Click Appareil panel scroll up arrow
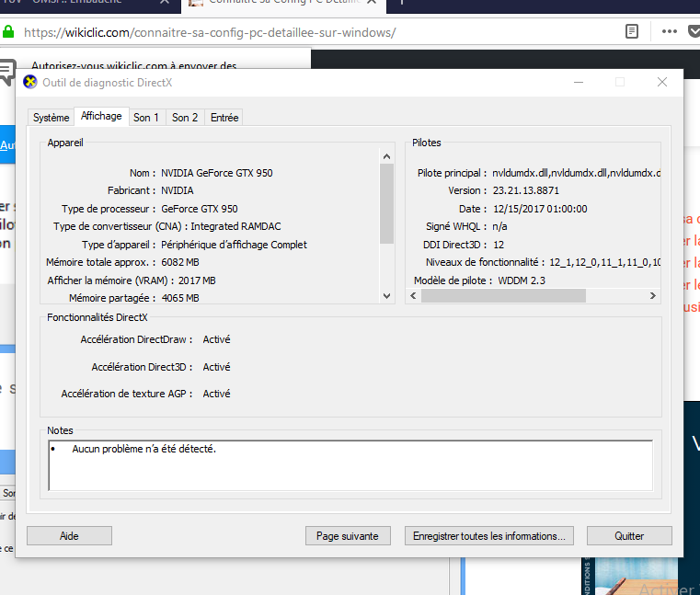Image resolution: width=700 pixels, height=595 pixels. [x=386, y=156]
